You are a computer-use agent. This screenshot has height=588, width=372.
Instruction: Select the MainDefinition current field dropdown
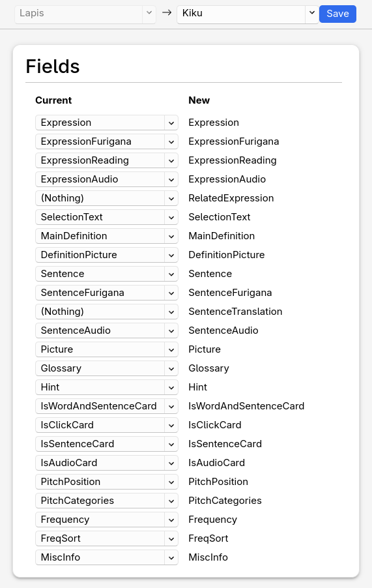[107, 236]
